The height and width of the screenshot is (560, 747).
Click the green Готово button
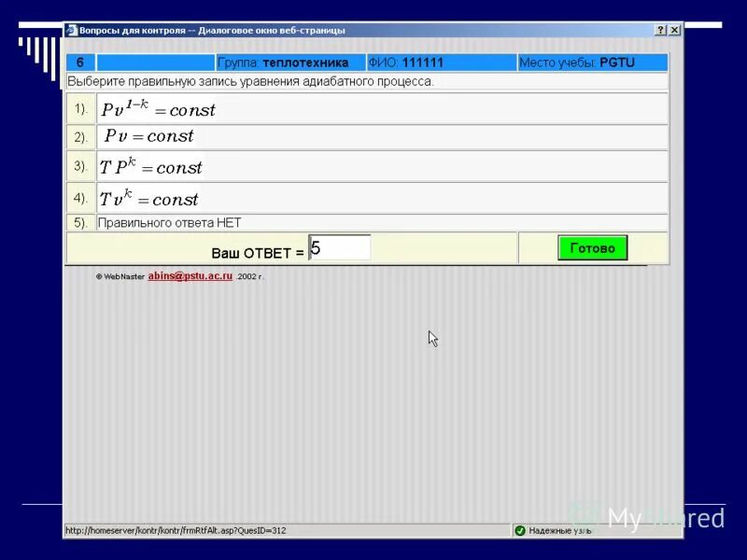[592, 247]
